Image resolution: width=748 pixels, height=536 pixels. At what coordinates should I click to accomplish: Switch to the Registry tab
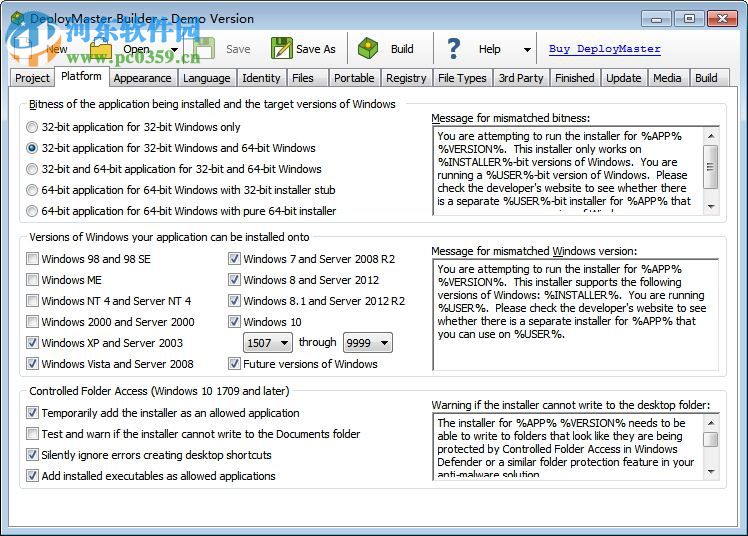pyautogui.click(x=406, y=78)
